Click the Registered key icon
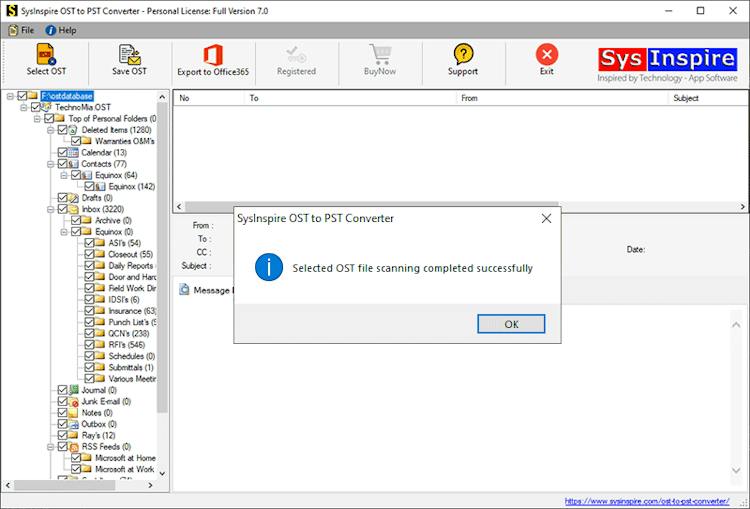This screenshot has width=750, height=509. point(297,54)
